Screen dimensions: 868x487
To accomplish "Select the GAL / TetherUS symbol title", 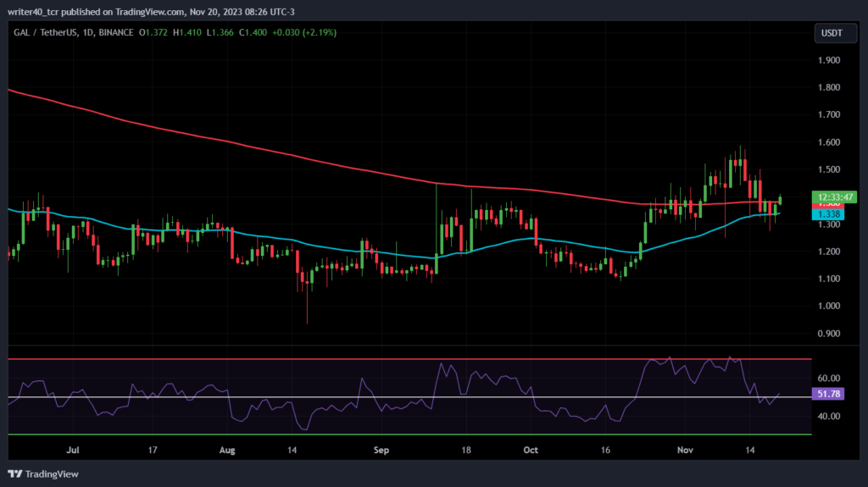I will click(46, 33).
